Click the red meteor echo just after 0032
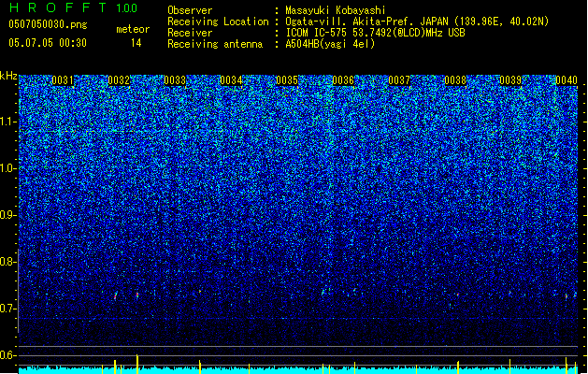Viewport: 588px width, 374px height. 137,295
